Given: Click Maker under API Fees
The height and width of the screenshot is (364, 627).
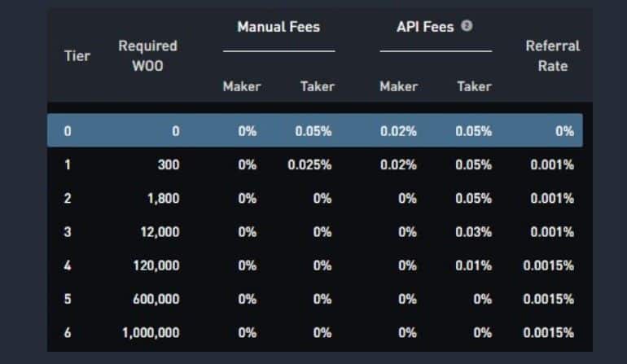Looking at the screenshot, I should pyautogui.click(x=398, y=86).
